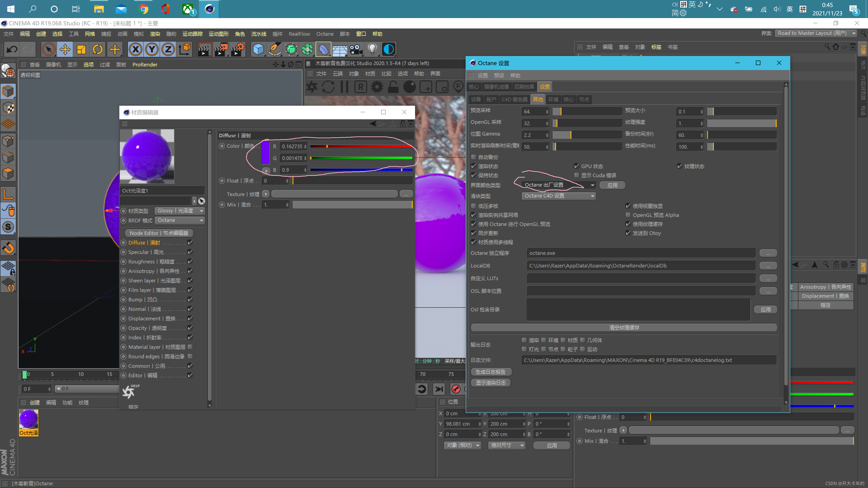
Task: Open Google Chrome from the taskbar
Action: (x=144, y=9)
